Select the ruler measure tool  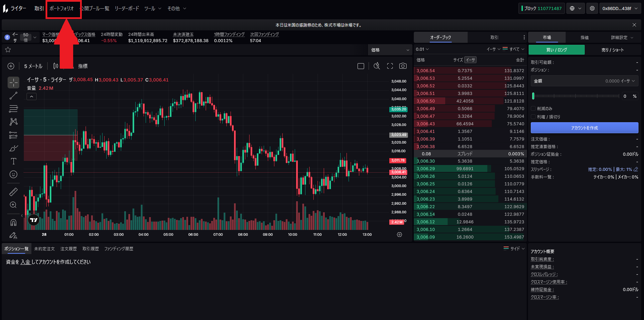(13, 192)
